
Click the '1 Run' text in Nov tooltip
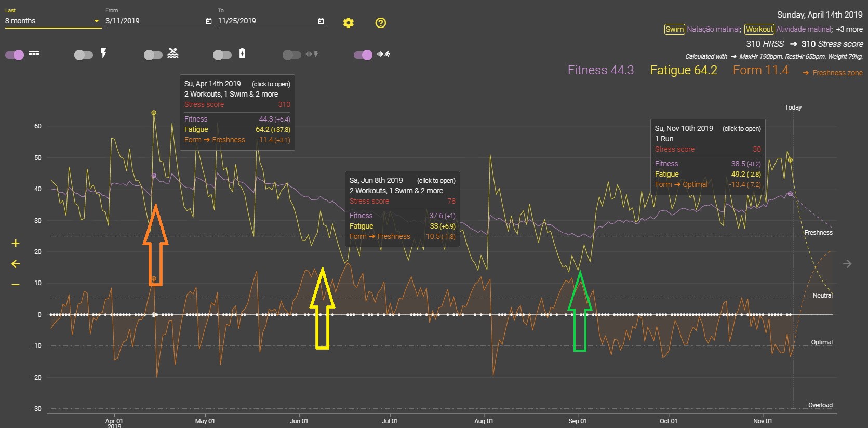pos(664,139)
